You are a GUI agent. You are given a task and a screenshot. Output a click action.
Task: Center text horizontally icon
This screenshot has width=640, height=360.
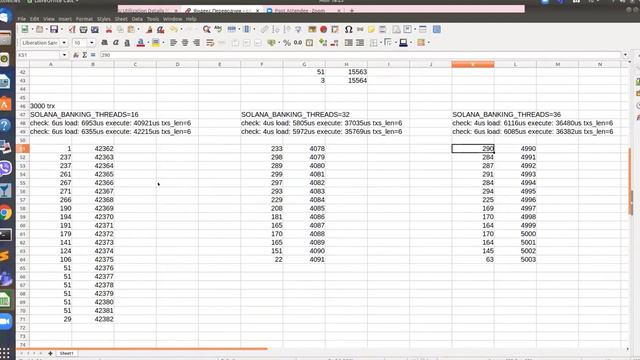click(185, 42)
